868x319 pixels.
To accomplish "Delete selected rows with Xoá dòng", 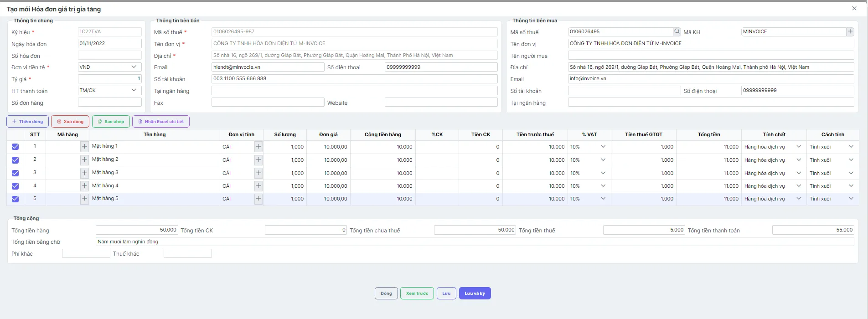I will [70, 122].
